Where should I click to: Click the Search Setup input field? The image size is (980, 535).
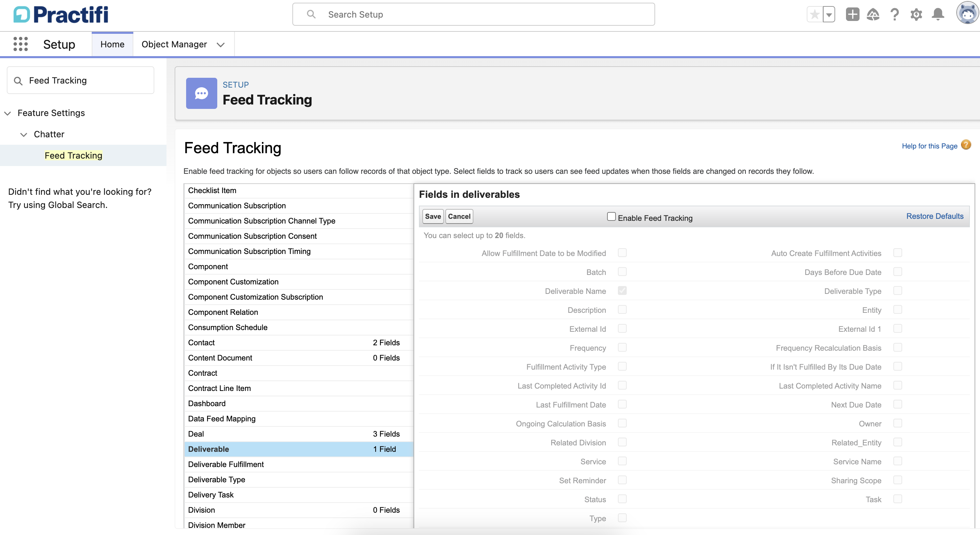click(473, 15)
